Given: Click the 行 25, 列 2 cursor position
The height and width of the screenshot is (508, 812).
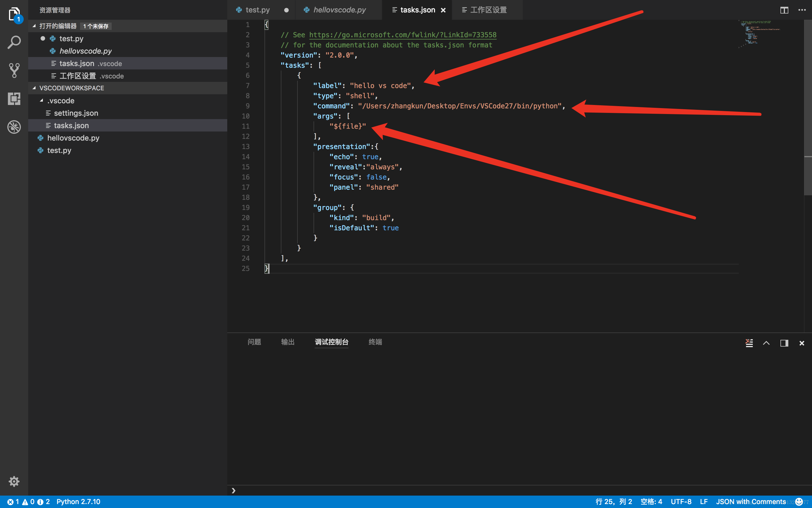Looking at the screenshot, I should point(613,502).
